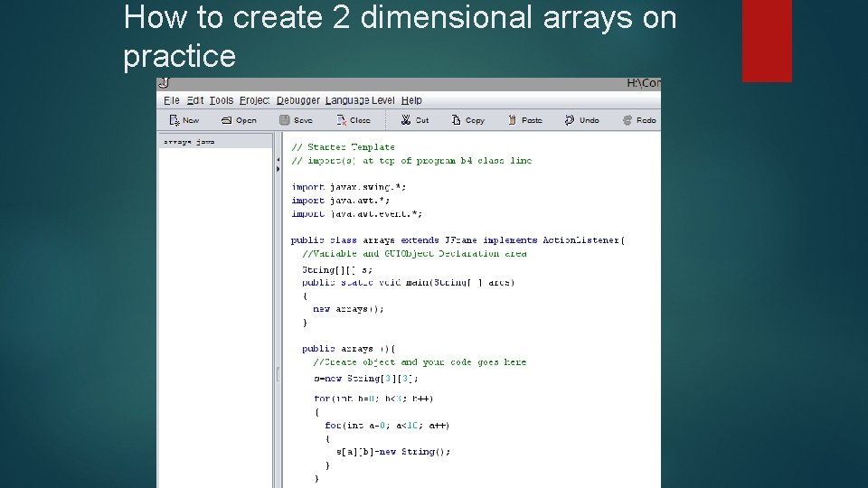
Task: Open the Tools menu
Action: [222, 100]
